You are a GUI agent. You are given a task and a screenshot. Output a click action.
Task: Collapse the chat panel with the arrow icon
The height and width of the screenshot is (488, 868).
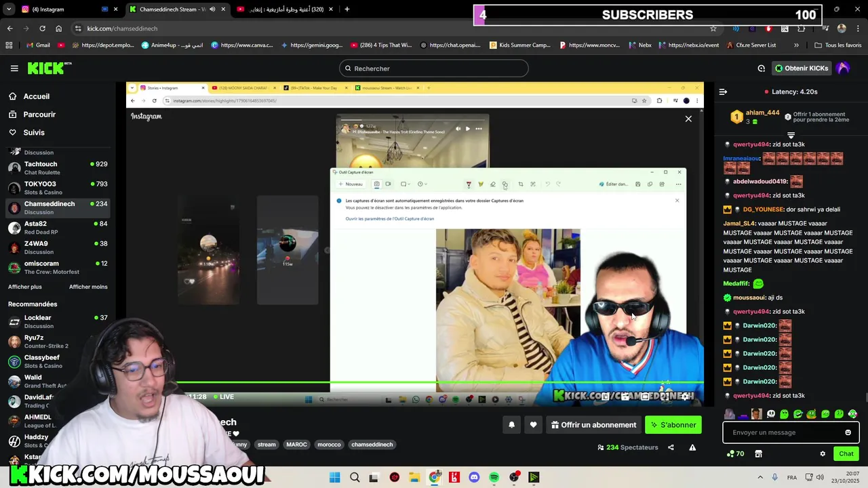[723, 91]
